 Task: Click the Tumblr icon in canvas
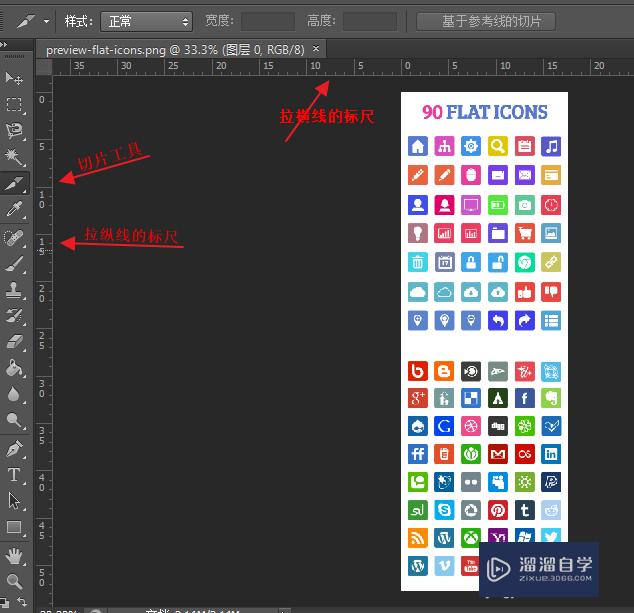click(x=524, y=510)
